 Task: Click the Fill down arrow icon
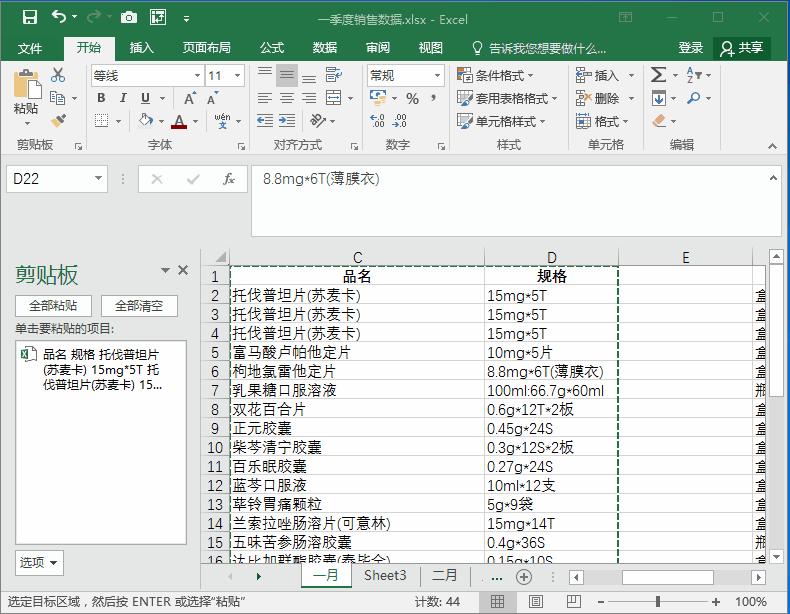point(659,98)
